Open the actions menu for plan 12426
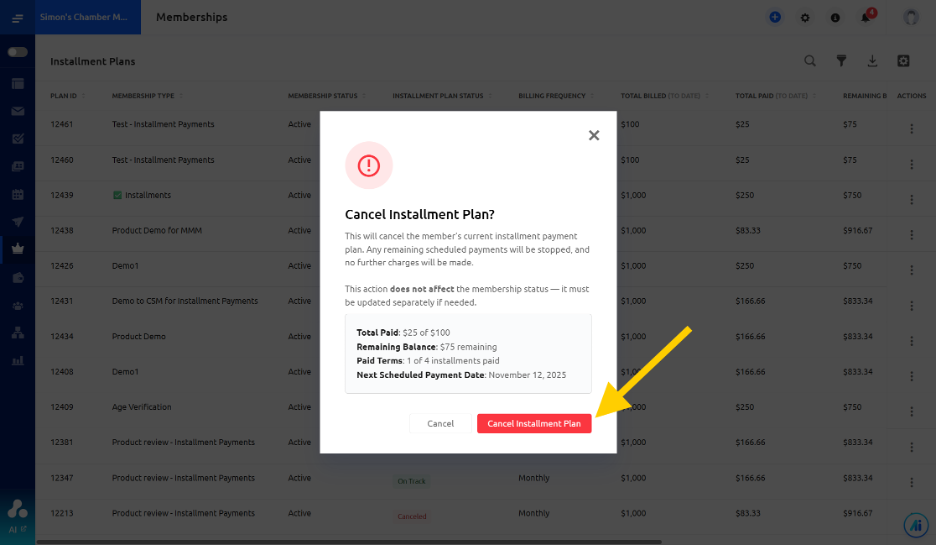The width and height of the screenshot is (936, 546). (911, 270)
